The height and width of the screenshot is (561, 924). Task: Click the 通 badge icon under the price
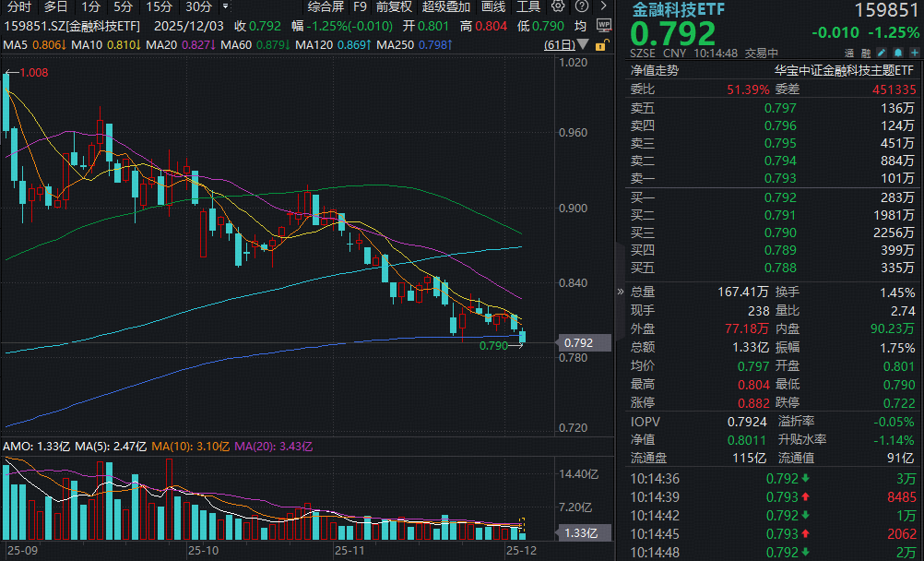(x=850, y=53)
